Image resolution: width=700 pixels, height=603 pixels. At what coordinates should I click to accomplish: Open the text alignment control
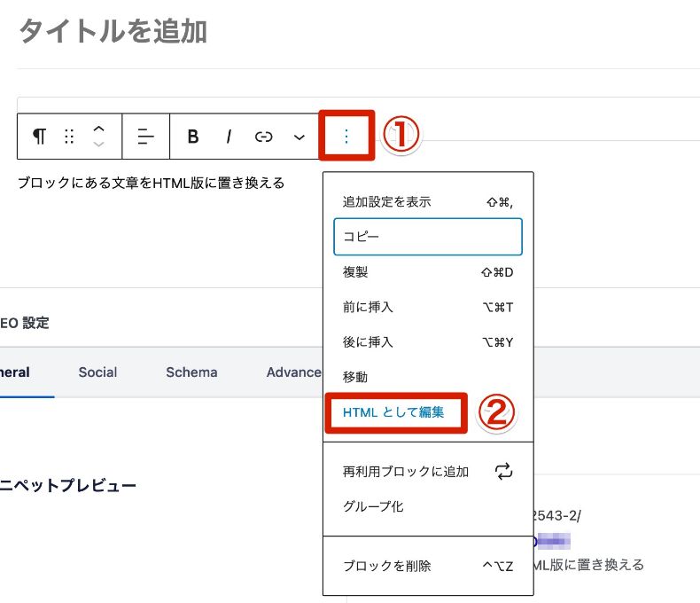[x=145, y=137]
